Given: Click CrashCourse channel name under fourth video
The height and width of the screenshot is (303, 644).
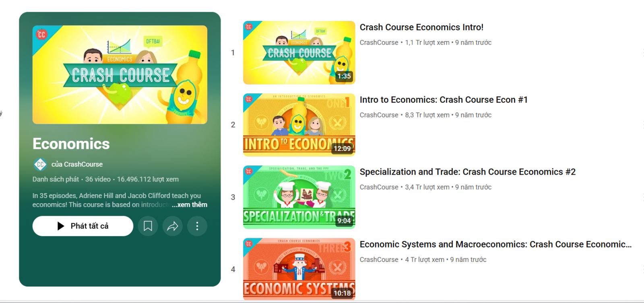Looking at the screenshot, I should [379, 260].
